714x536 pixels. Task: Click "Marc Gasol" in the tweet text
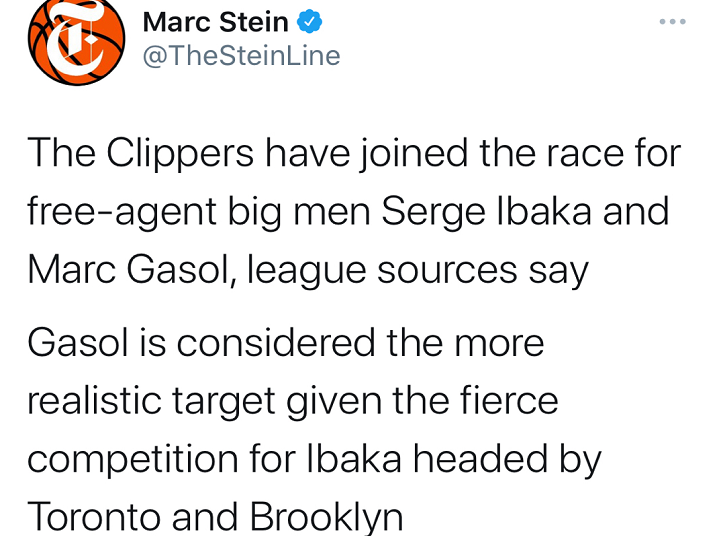(x=128, y=270)
